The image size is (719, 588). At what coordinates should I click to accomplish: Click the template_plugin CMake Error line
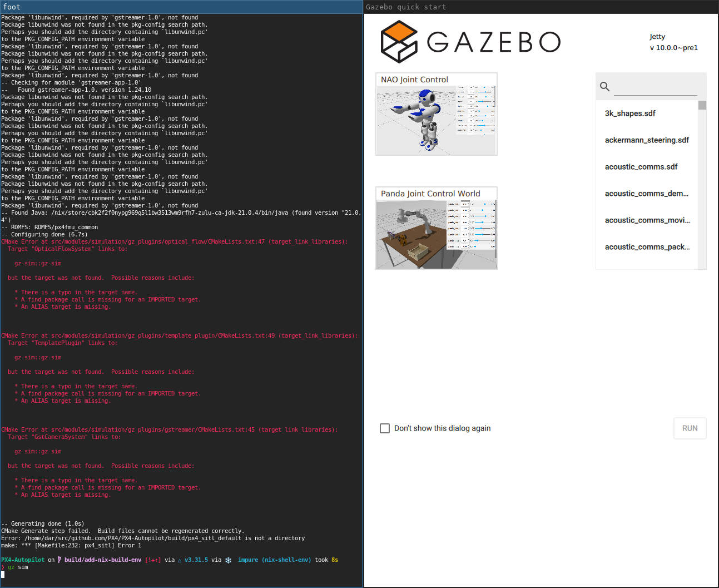[180, 336]
